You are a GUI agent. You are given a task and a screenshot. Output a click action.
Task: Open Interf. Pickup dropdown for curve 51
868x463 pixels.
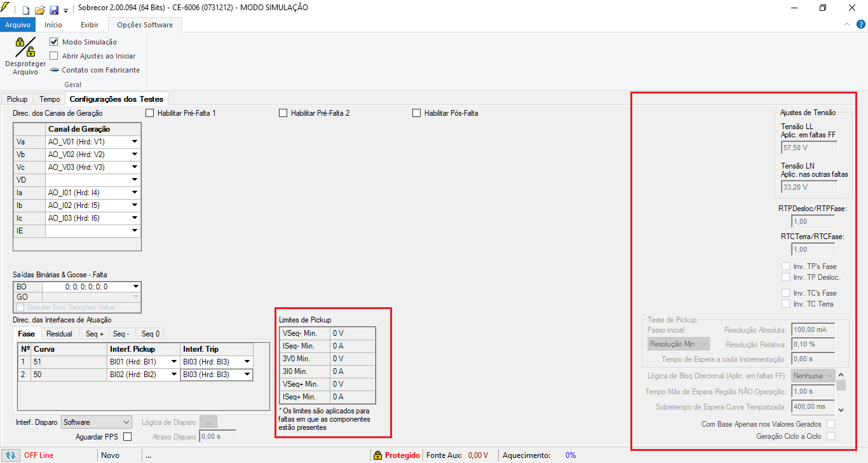click(x=173, y=362)
